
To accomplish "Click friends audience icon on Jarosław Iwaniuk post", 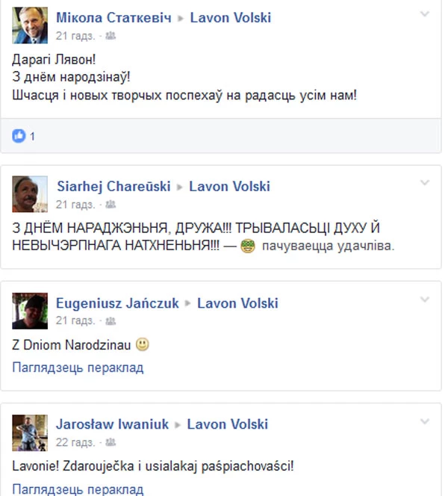I will pyautogui.click(x=111, y=442).
